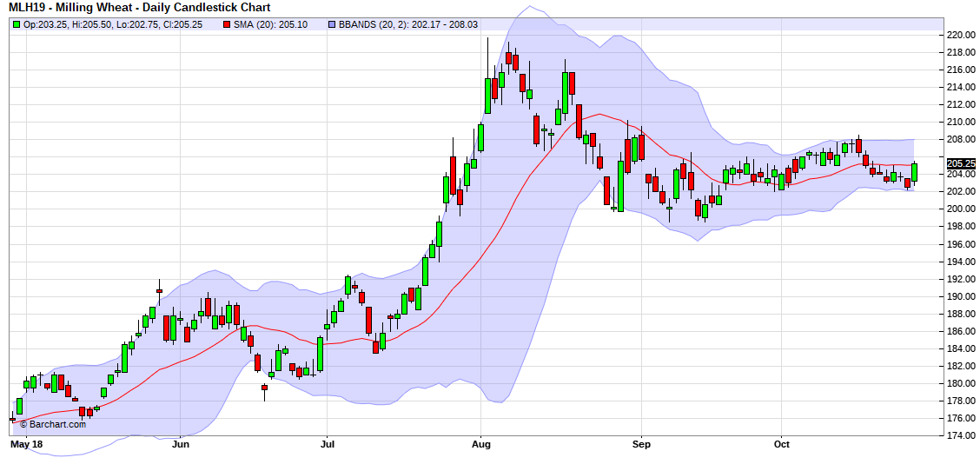Image resolution: width=980 pixels, height=471 pixels.
Task: Click the May 18 date axis label
Action: click(x=26, y=444)
